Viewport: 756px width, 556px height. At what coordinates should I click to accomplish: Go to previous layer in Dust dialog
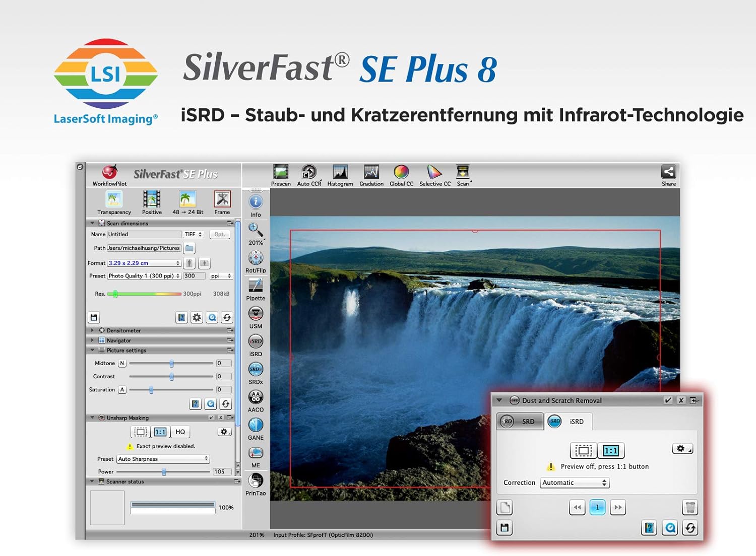pos(577,507)
